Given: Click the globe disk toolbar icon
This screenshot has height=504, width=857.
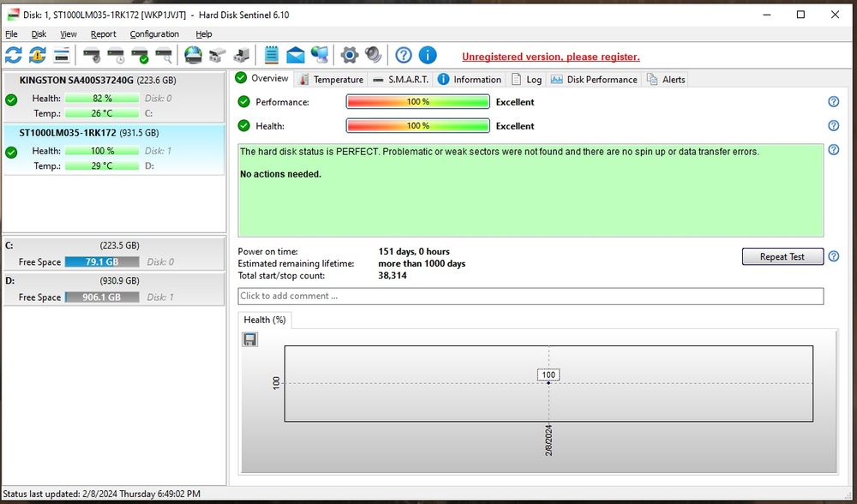Looking at the screenshot, I should [193, 56].
